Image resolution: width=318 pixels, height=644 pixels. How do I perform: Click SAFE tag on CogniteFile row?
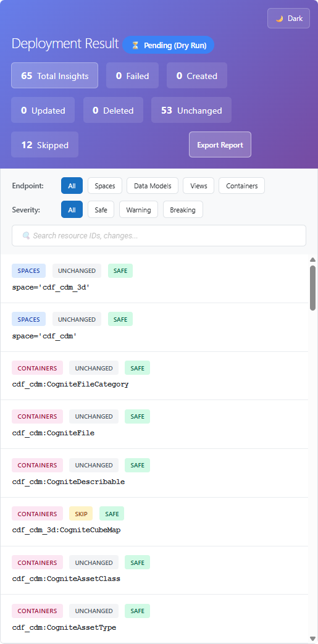tap(137, 416)
